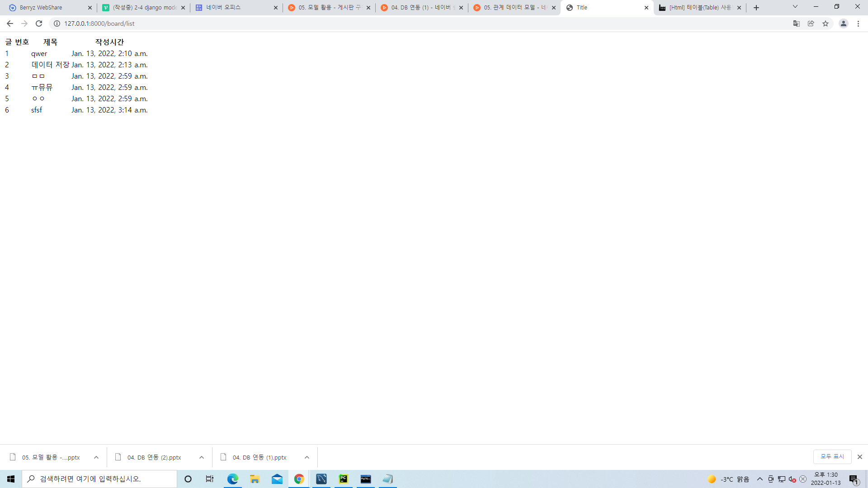The image size is (868, 488).
Task: Open PyCharm from taskbar
Action: click(344, 479)
